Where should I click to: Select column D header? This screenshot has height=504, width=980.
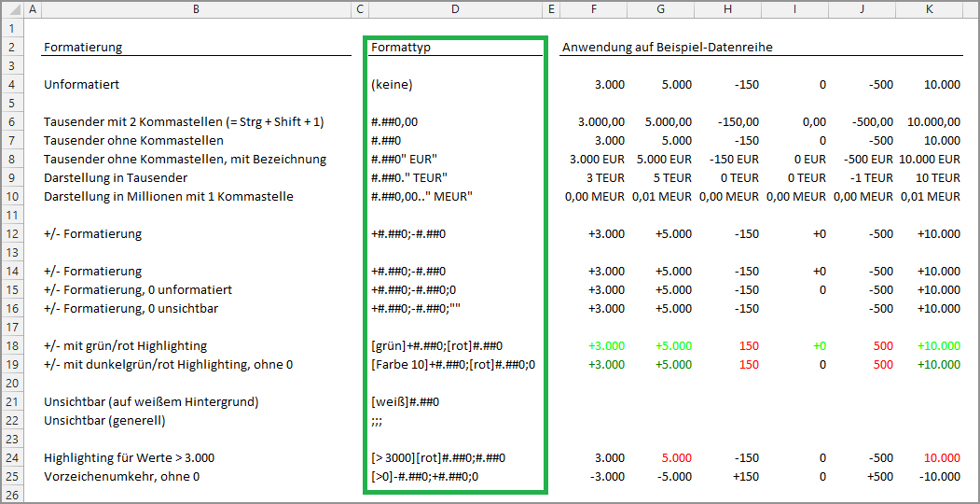tap(455, 9)
